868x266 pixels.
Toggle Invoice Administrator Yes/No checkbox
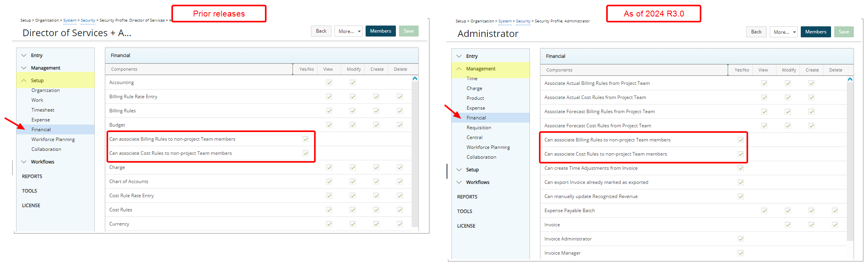[x=741, y=239]
